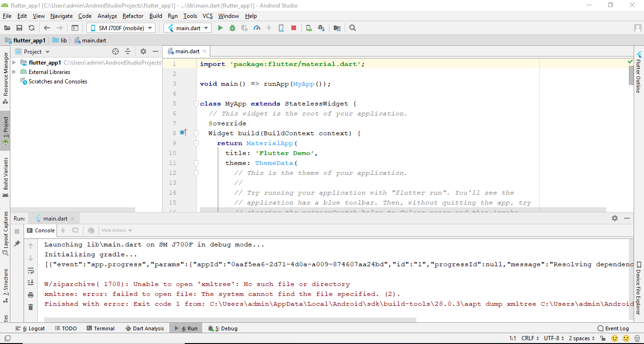Open the AVD Manager icon
The height and width of the screenshot is (344, 644).
tap(309, 28)
